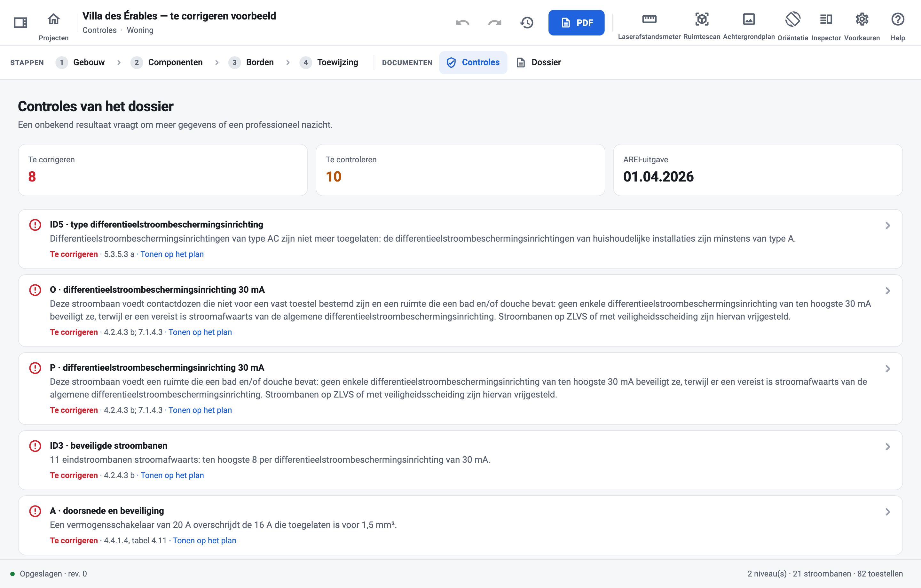Undo the last action
Viewport: 921px width, 588px height.
click(x=463, y=23)
